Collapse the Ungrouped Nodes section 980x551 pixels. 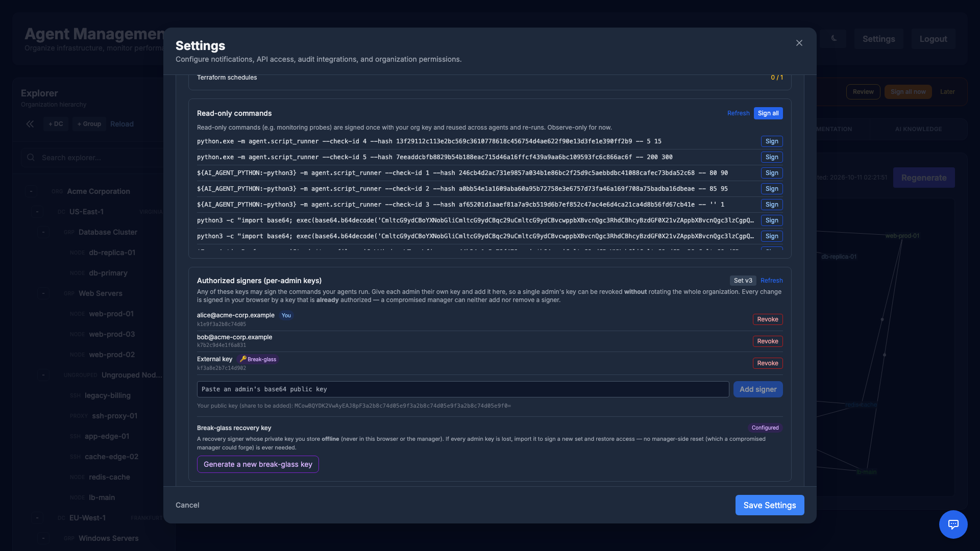click(x=43, y=375)
